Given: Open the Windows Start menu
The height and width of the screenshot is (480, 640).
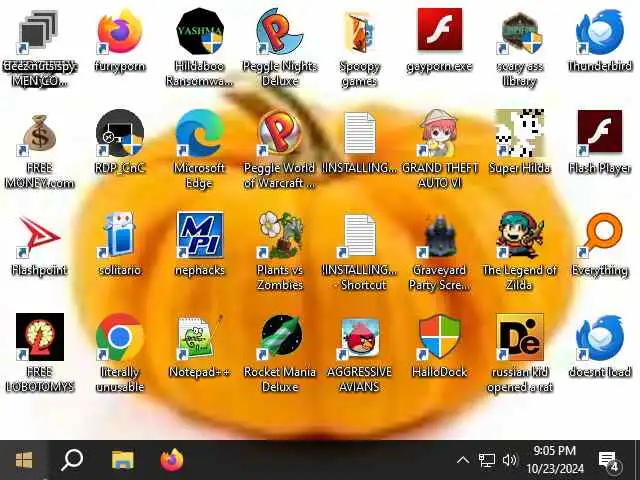Looking at the screenshot, I should click(x=24, y=460).
